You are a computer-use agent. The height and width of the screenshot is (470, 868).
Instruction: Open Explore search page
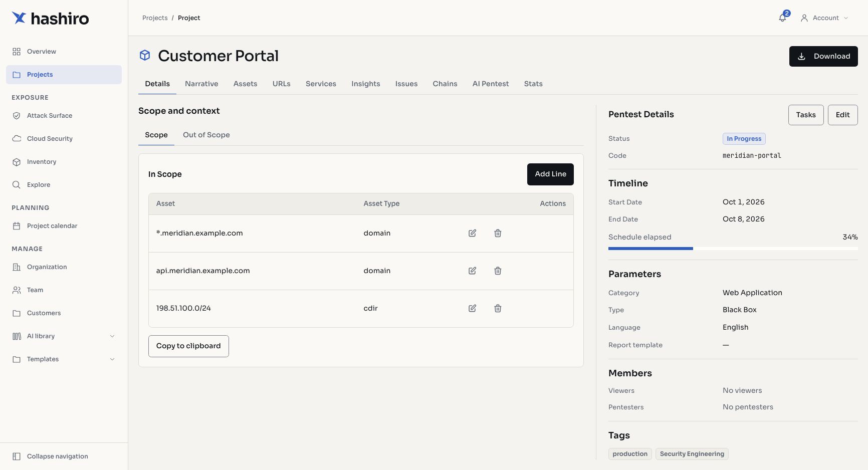tap(64, 185)
